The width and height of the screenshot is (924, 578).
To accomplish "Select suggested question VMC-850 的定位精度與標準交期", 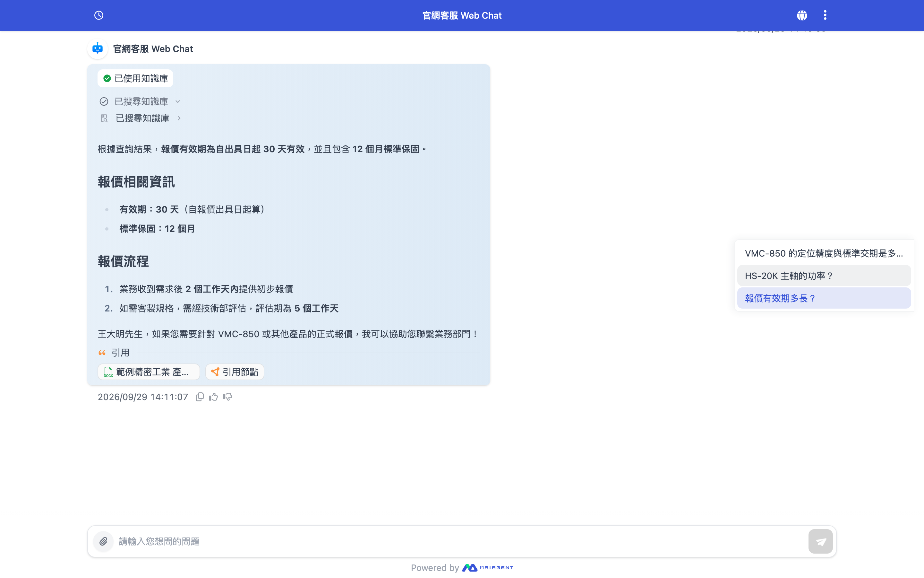I will click(x=824, y=253).
